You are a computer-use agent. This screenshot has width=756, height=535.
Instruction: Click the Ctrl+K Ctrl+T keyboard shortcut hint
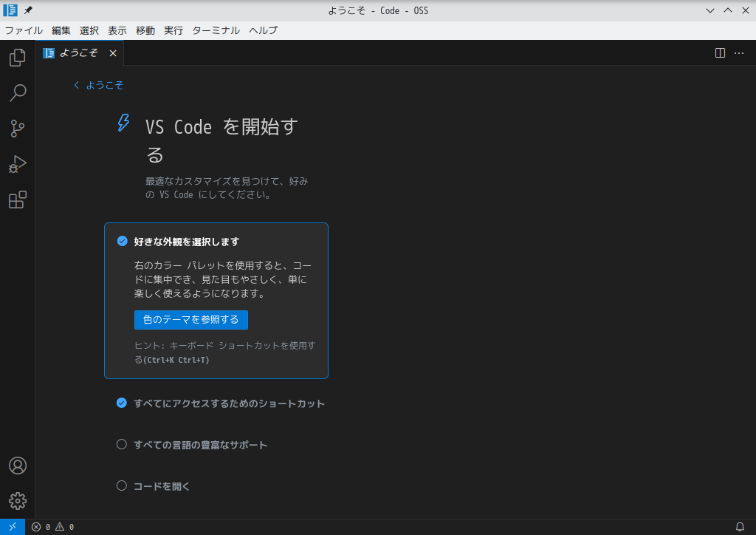(176, 360)
